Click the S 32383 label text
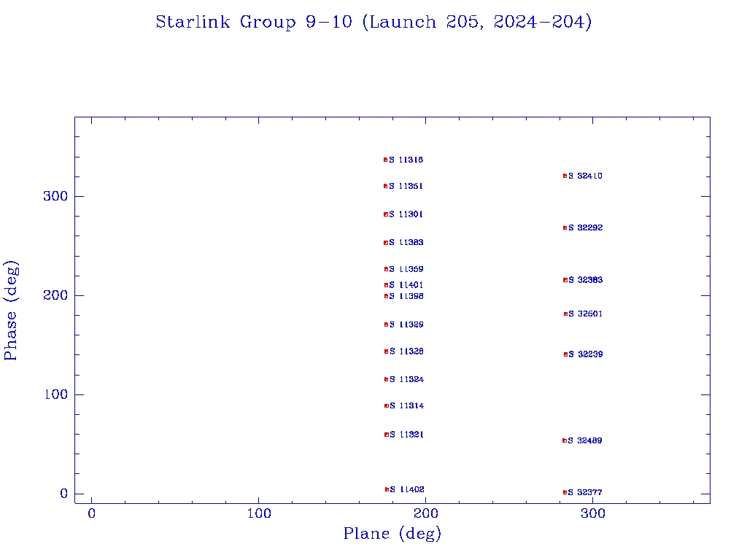The height and width of the screenshot is (560, 747). [x=586, y=280]
